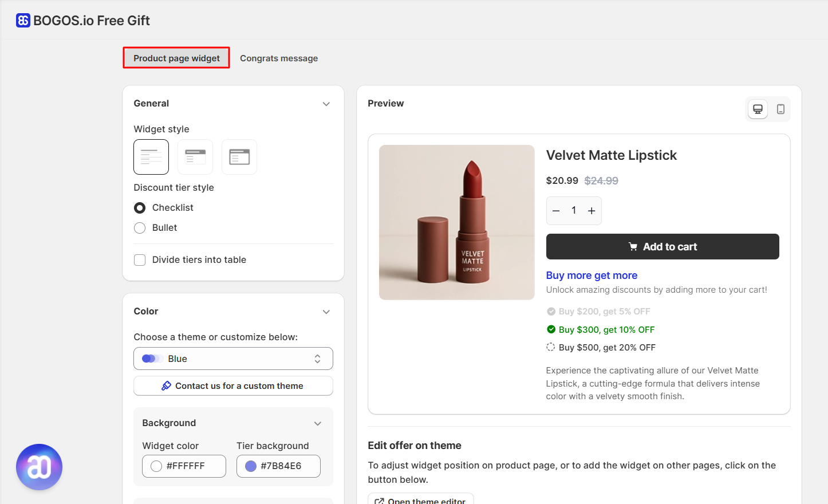Click the Tier background color swatch
Viewport: 828px width, 504px height.
coord(250,466)
